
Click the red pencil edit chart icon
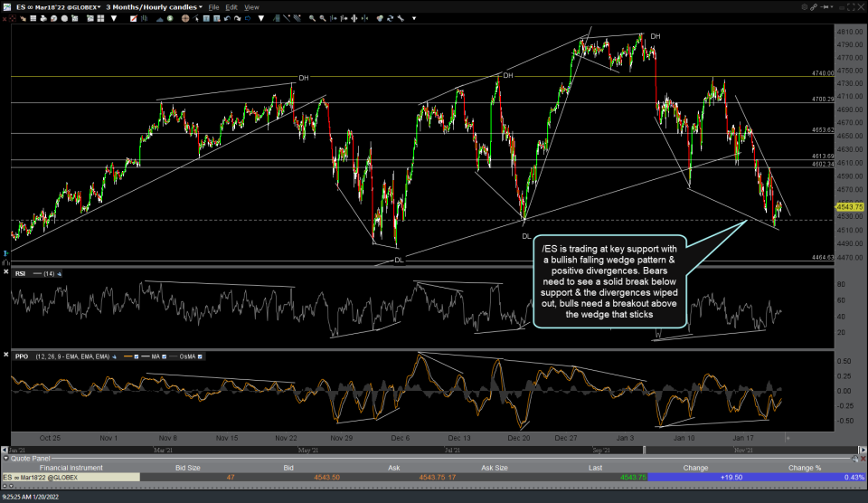coord(134,18)
